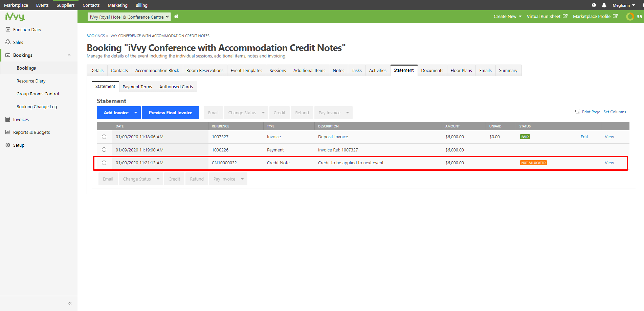Click the top Email button
This screenshot has height=311, width=644.
pyautogui.click(x=213, y=113)
